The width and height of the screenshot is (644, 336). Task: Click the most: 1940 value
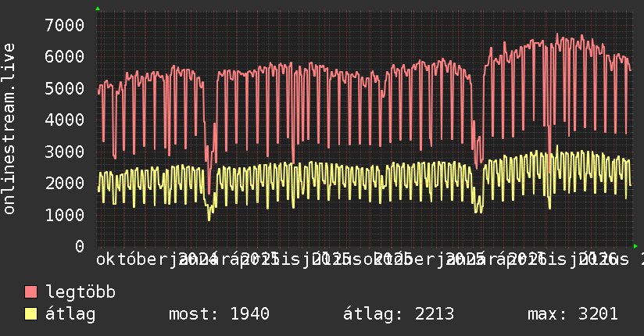pyautogui.click(x=219, y=314)
